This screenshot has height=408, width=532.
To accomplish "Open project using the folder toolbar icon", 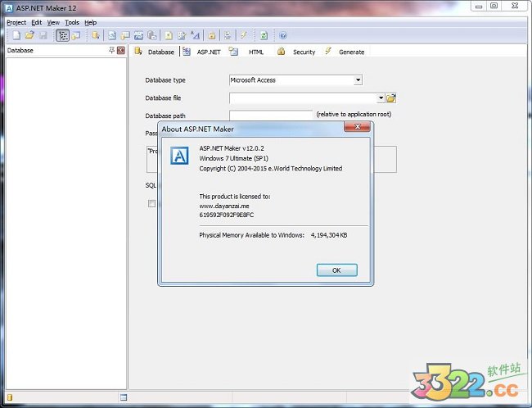I will click(29, 35).
